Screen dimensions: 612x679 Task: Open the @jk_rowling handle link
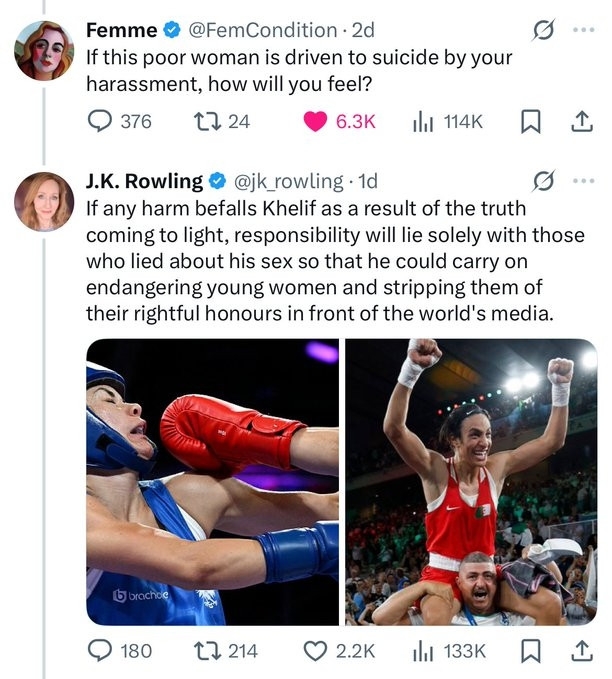point(292,181)
